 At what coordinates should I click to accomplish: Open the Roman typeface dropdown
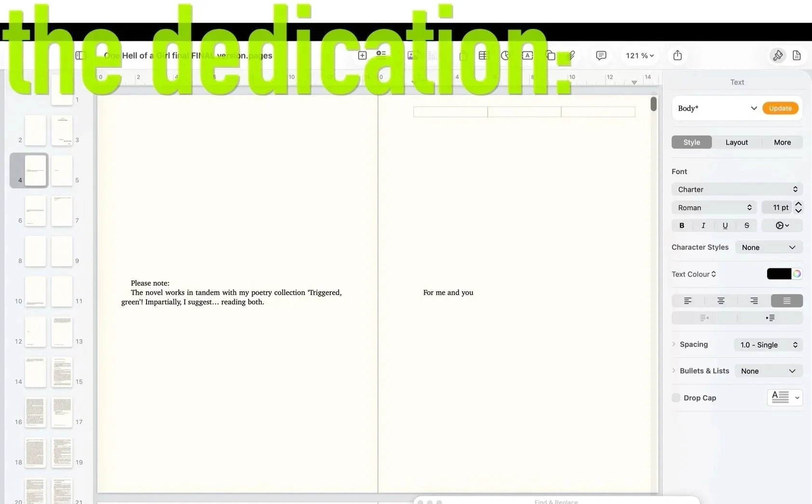pos(714,208)
